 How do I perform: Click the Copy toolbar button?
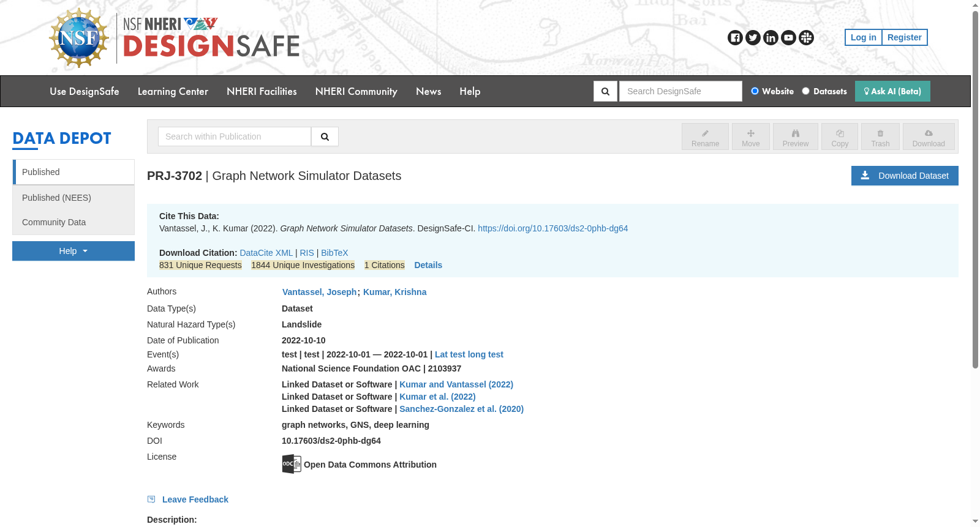840,136
